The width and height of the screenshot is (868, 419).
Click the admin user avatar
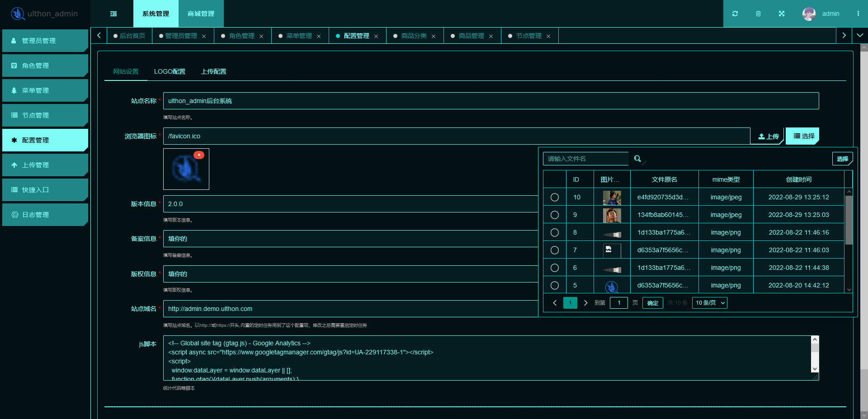[x=809, y=14]
